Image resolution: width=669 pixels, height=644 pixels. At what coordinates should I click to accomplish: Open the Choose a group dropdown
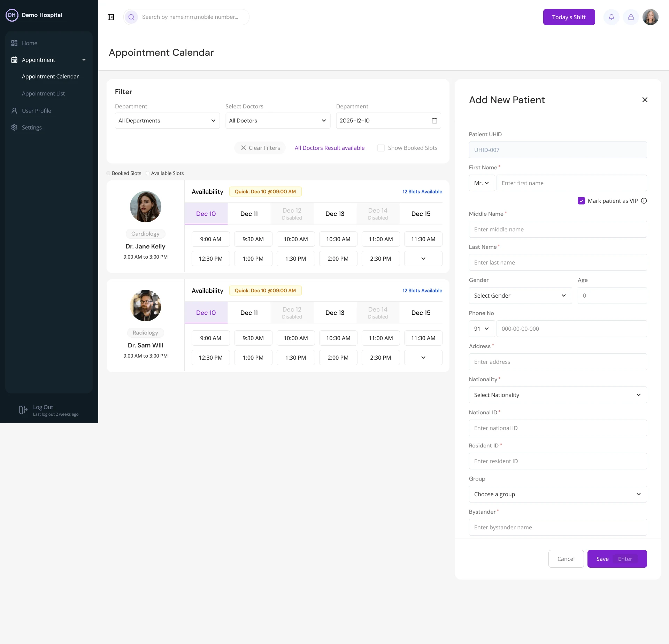(x=558, y=494)
